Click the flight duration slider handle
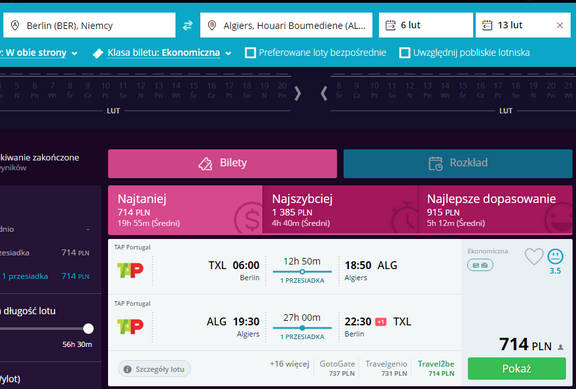576x389 pixels. [x=88, y=328]
